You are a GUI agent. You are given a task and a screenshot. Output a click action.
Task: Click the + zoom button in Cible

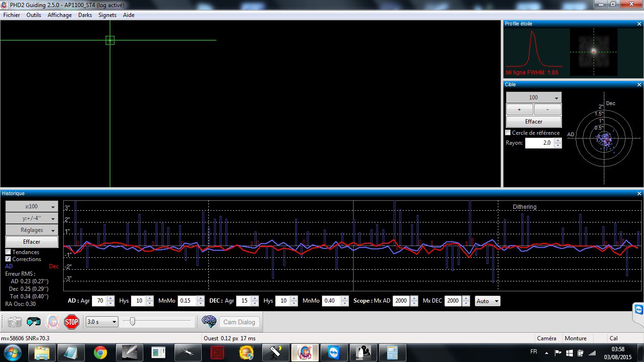click(x=520, y=109)
